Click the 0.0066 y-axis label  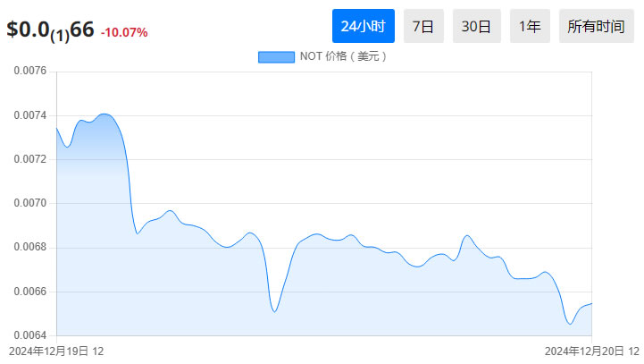point(30,292)
